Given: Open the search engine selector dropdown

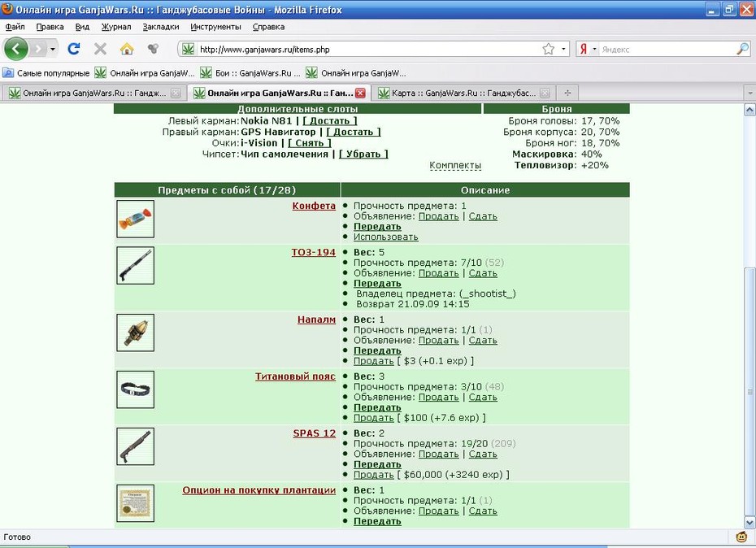Looking at the screenshot, I should [594, 50].
